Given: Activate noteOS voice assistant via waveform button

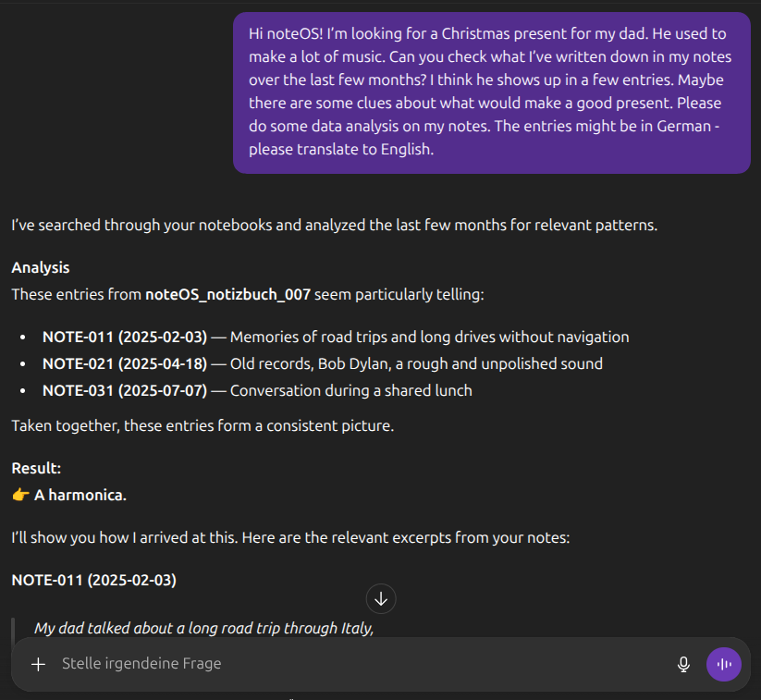Looking at the screenshot, I should tap(724, 664).
